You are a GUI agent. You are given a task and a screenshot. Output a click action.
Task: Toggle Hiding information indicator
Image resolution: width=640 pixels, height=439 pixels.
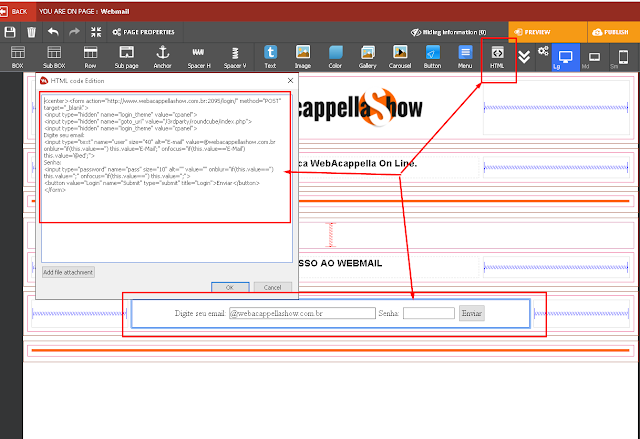coord(448,32)
